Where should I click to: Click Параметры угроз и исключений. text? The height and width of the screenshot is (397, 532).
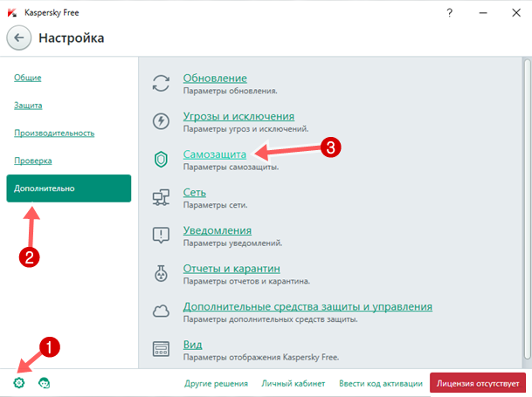pyautogui.click(x=246, y=129)
